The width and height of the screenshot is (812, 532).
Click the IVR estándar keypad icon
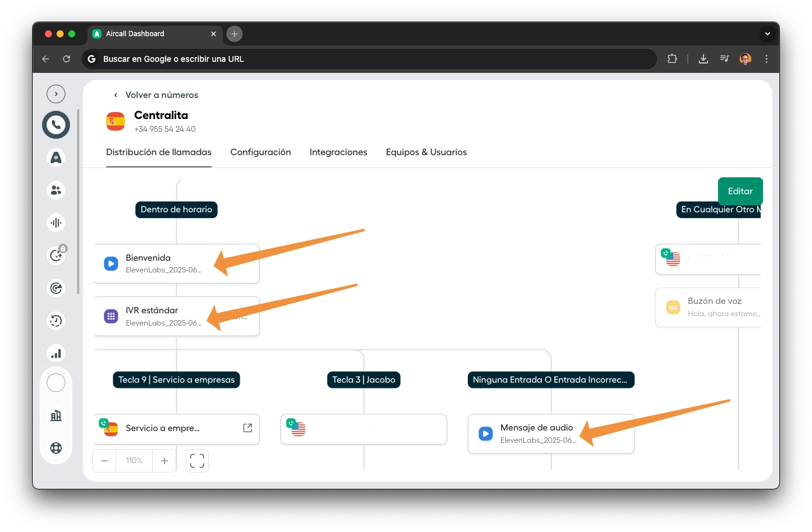point(111,316)
